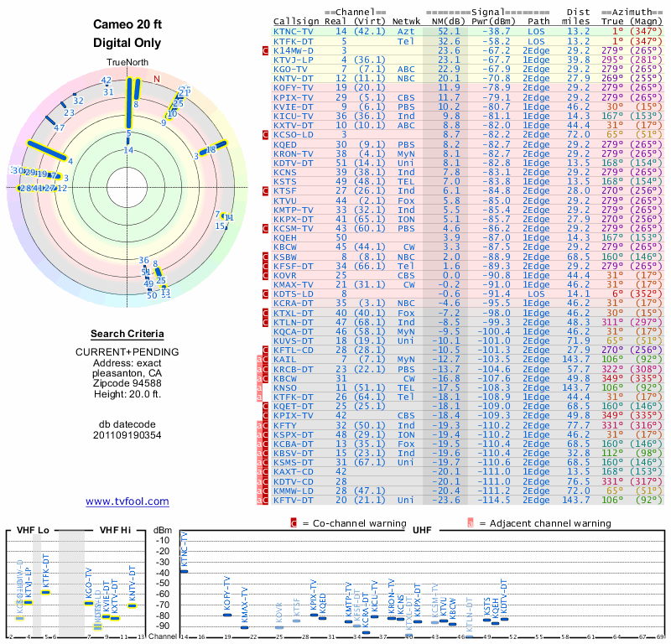
Task: Select the KGO-TV callsign entry
Action: click(x=290, y=70)
